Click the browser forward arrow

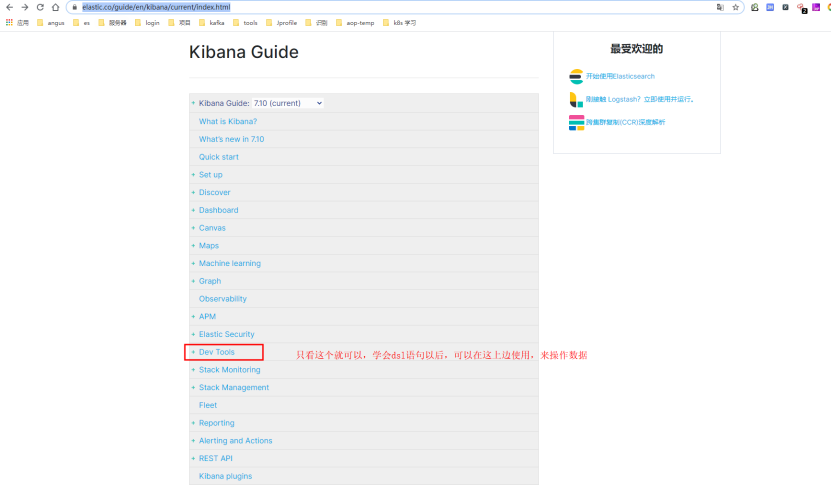pos(24,7)
